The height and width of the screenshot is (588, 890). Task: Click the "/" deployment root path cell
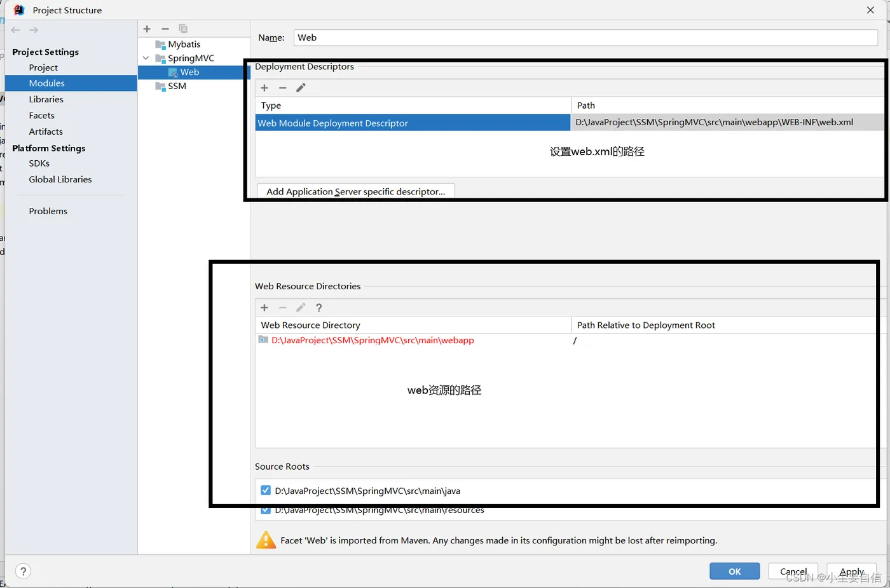tap(575, 341)
